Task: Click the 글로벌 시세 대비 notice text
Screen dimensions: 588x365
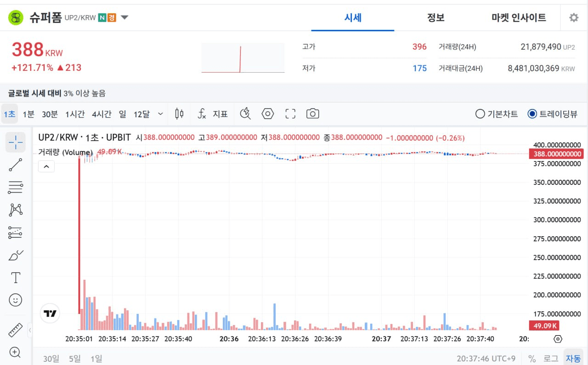Action: pos(57,93)
